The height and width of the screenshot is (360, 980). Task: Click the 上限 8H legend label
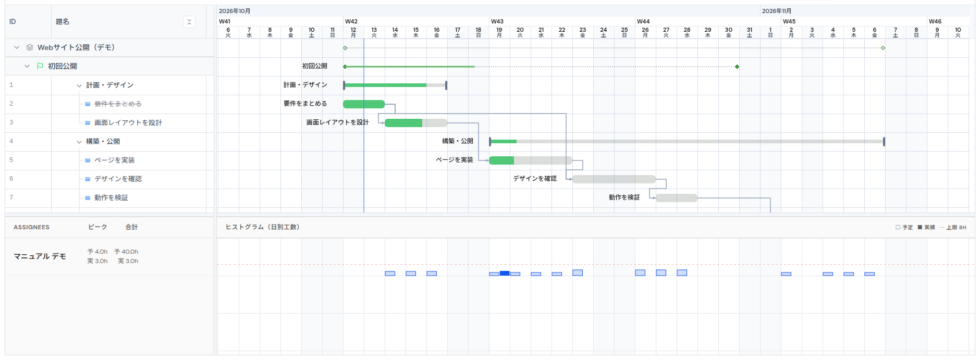(x=956, y=227)
